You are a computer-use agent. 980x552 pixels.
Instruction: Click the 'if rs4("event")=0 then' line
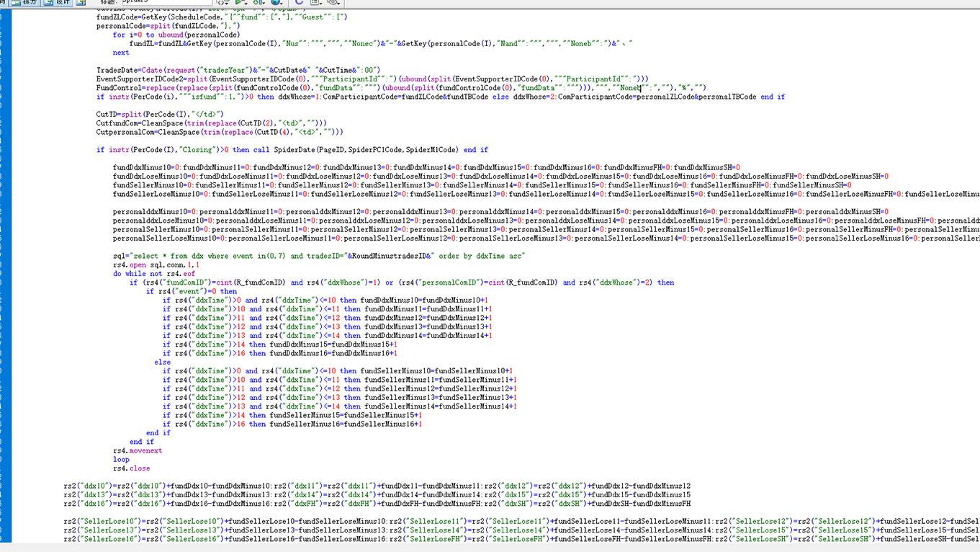point(192,292)
